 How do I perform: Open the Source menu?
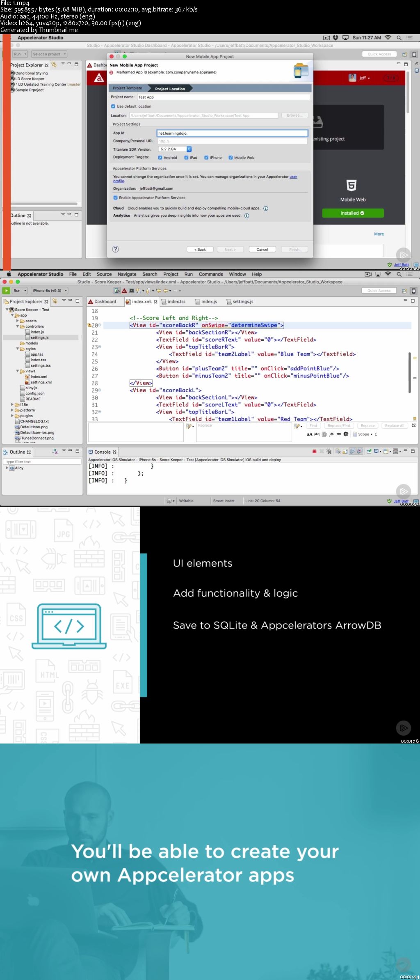pos(104,274)
